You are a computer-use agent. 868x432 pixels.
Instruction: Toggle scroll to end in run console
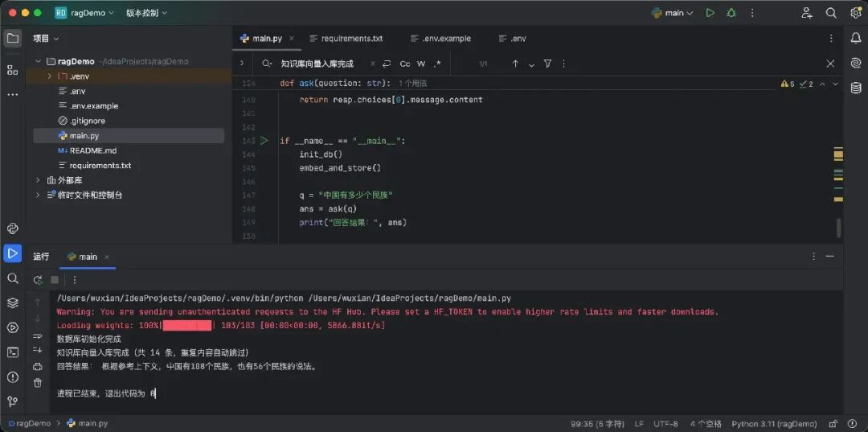pos(38,350)
